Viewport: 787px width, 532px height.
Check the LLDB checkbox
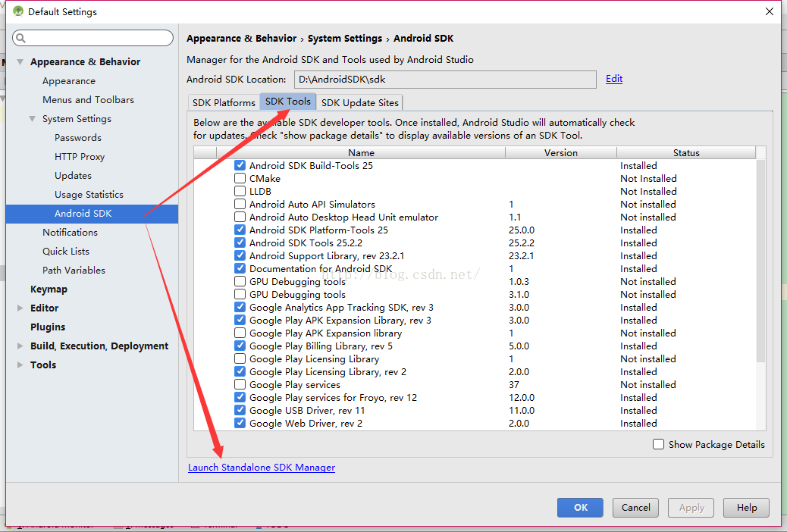240,191
